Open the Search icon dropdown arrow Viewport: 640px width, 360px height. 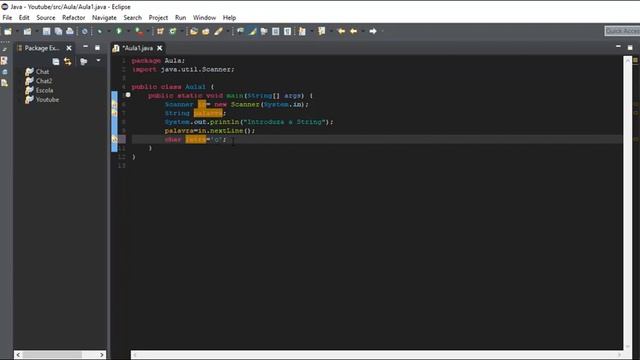(x=227, y=31)
